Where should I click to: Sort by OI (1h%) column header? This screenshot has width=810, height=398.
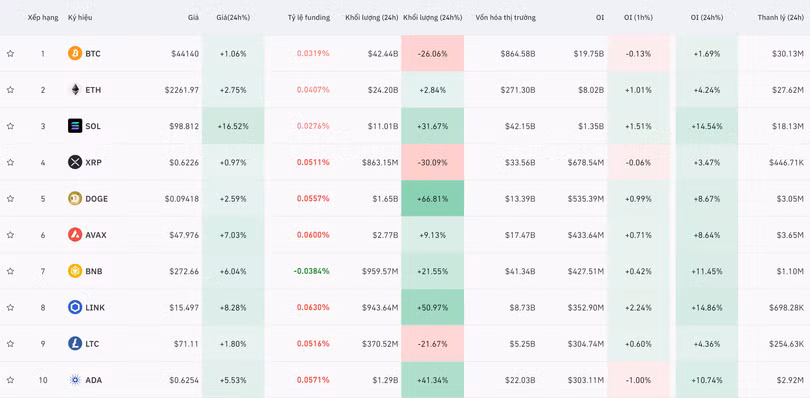click(638, 18)
